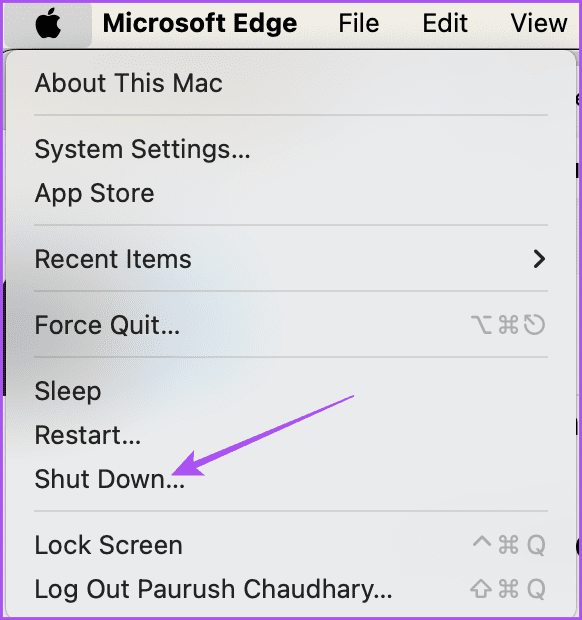The width and height of the screenshot is (582, 620).
Task: Select Shut Down menu item
Action: pyautogui.click(x=291, y=479)
